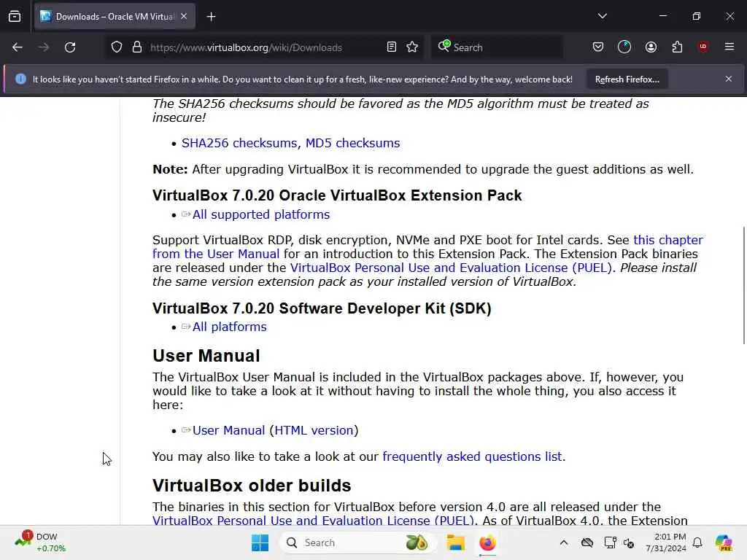Click the 'User Manual' section heading

(206, 356)
